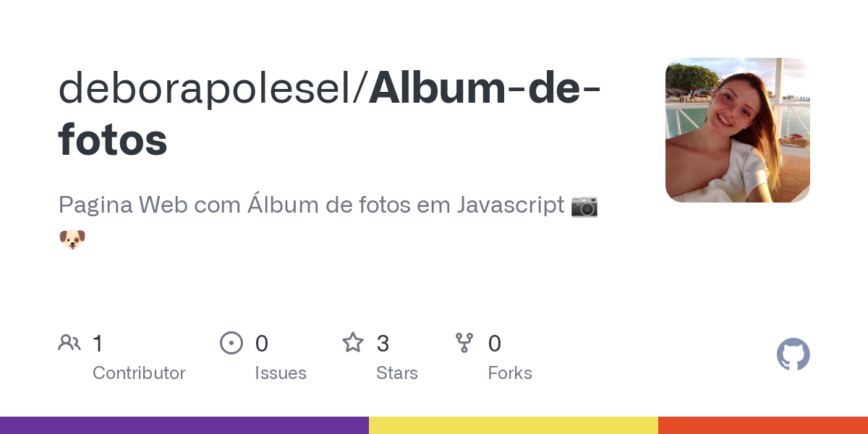Click the camera emoji in description
The width and height of the screenshot is (868, 434).
click(x=584, y=206)
